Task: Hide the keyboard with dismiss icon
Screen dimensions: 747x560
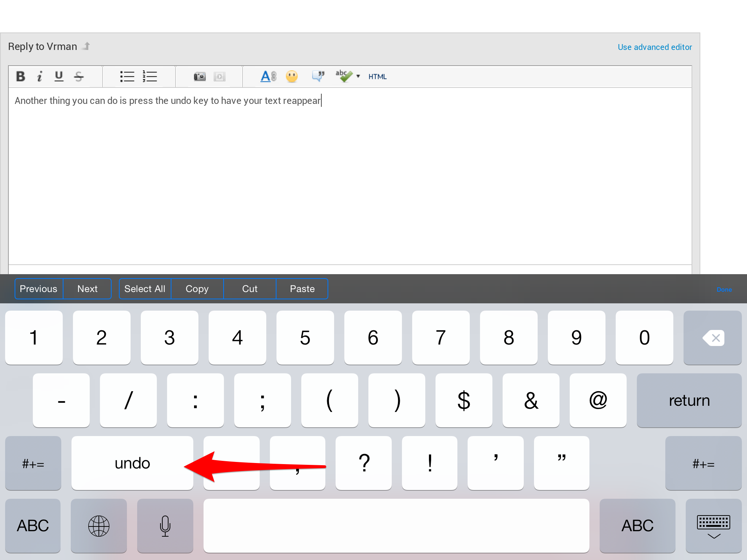Action: (x=713, y=526)
